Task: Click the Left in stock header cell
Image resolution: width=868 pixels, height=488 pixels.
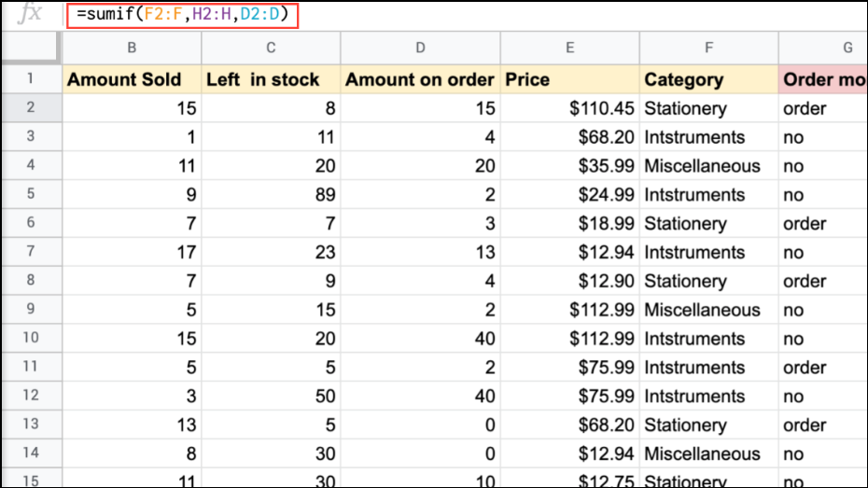Action: [271, 80]
